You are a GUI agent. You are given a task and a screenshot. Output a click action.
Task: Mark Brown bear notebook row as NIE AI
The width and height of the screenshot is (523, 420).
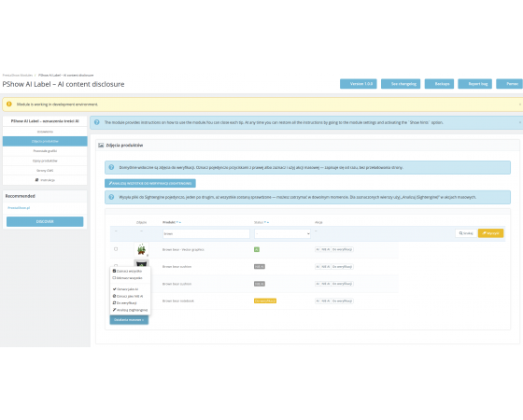(326, 301)
